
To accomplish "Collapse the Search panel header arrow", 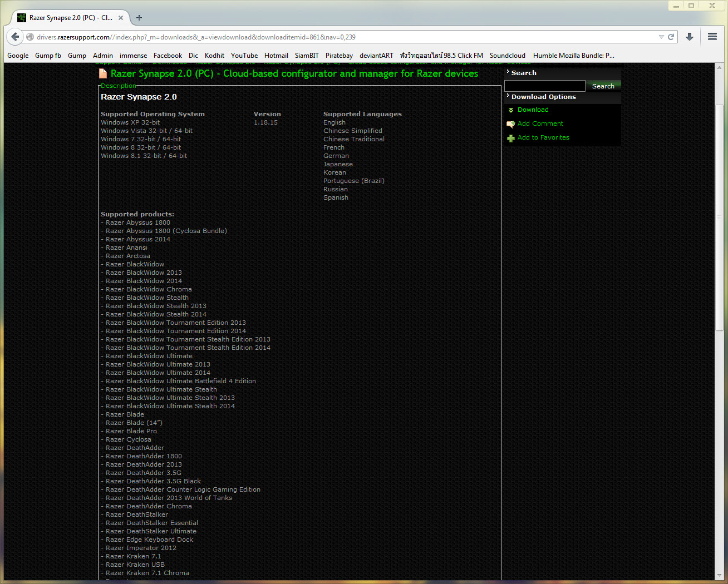I will tap(508, 72).
